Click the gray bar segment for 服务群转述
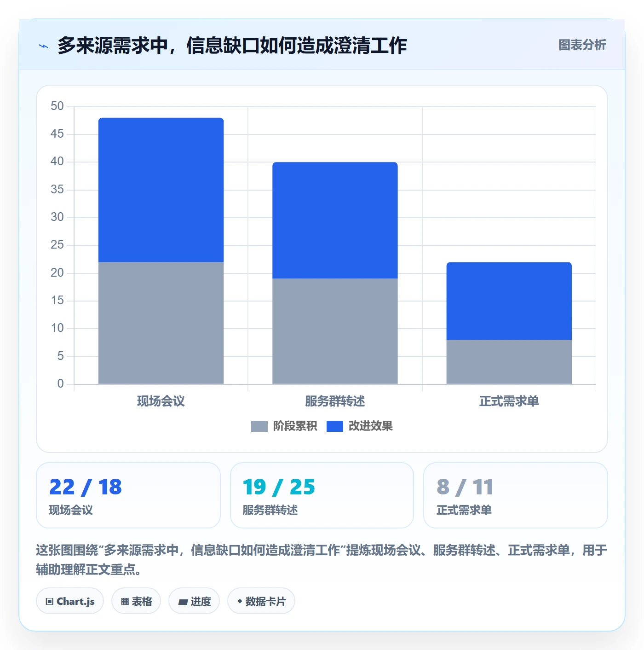The image size is (644, 650). click(x=335, y=331)
